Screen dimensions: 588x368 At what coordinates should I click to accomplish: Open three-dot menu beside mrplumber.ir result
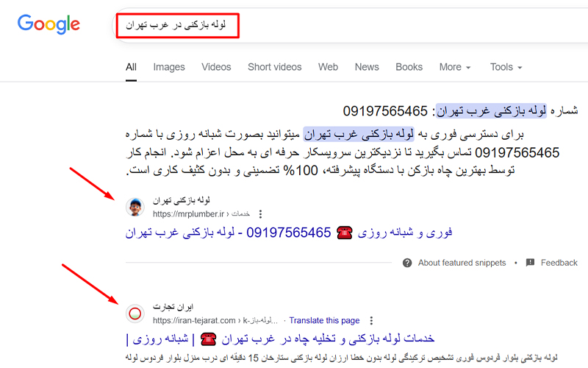[259, 214]
